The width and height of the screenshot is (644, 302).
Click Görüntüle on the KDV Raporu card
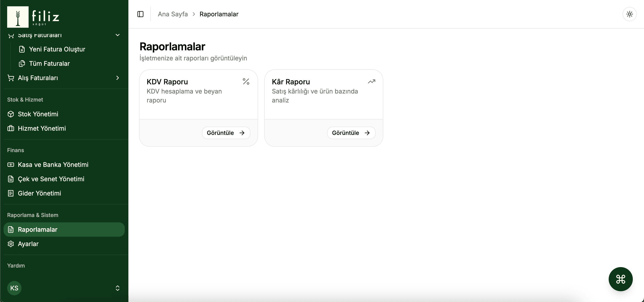pyautogui.click(x=226, y=133)
